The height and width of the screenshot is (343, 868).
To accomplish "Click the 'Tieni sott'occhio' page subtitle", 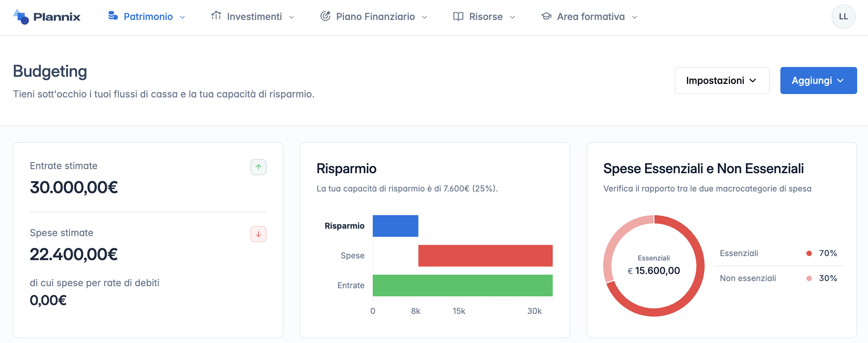I will (x=164, y=94).
